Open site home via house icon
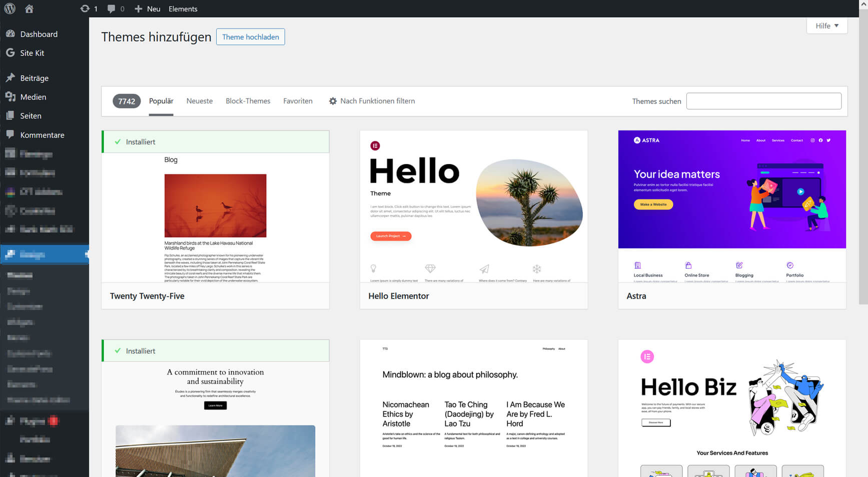The height and width of the screenshot is (477, 868). (29, 8)
